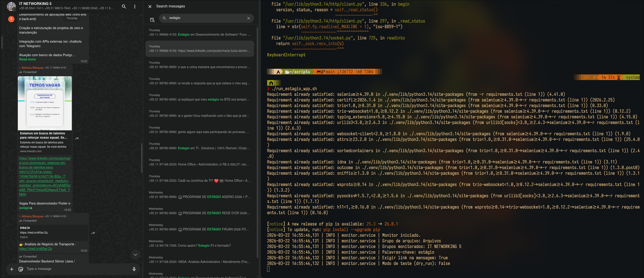This screenshot has height=278, width=644.
Task: Clear the estágio search text
Action: pyautogui.click(x=248, y=18)
